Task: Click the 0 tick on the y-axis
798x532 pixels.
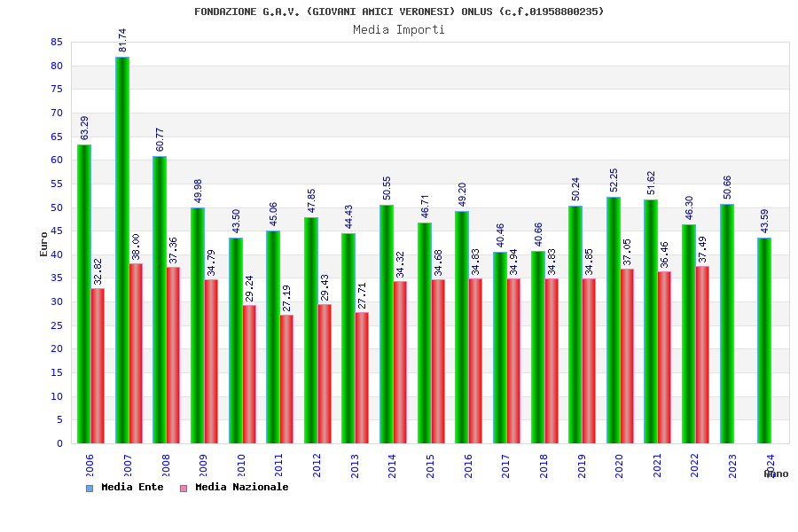Action: (59, 443)
